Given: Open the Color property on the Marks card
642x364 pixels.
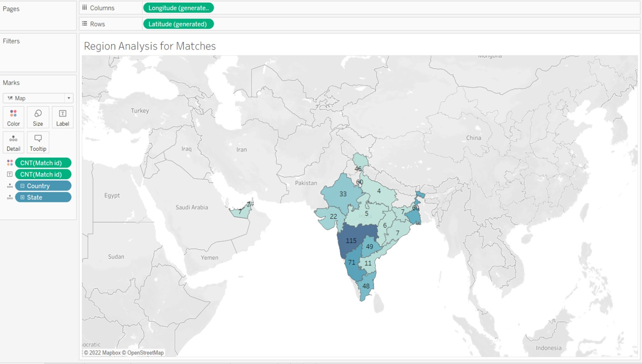Looking at the screenshot, I should [13, 117].
